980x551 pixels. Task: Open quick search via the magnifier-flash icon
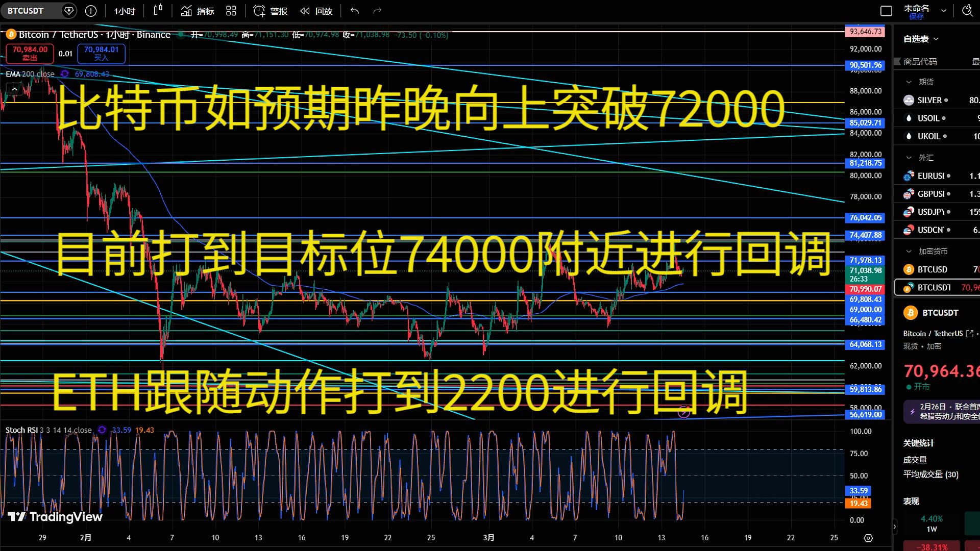(967, 10)
